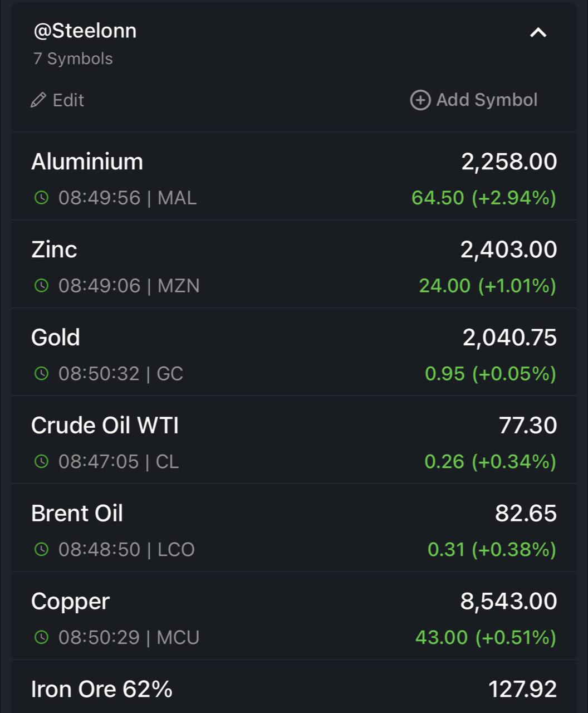Click the clock icon in Gold row

41,373
